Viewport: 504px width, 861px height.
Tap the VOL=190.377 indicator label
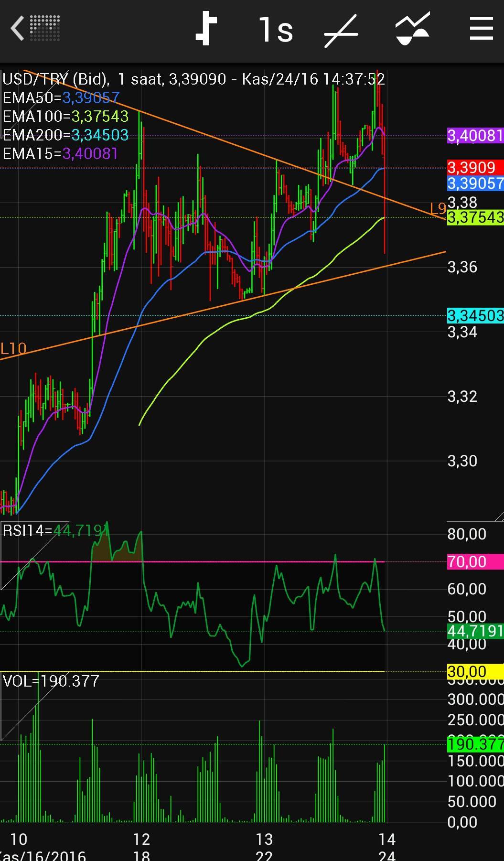pyautogui.click(x=51, y=681)
